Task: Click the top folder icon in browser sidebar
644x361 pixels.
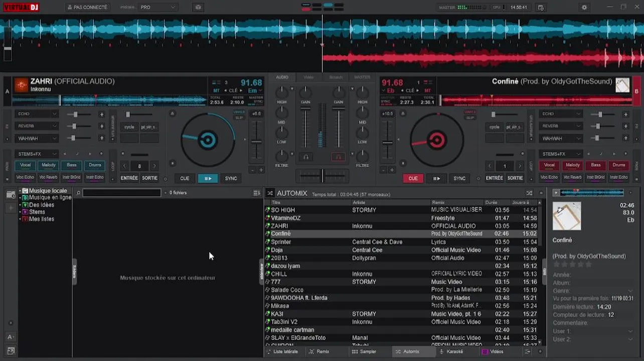Action: click(11, 195)
